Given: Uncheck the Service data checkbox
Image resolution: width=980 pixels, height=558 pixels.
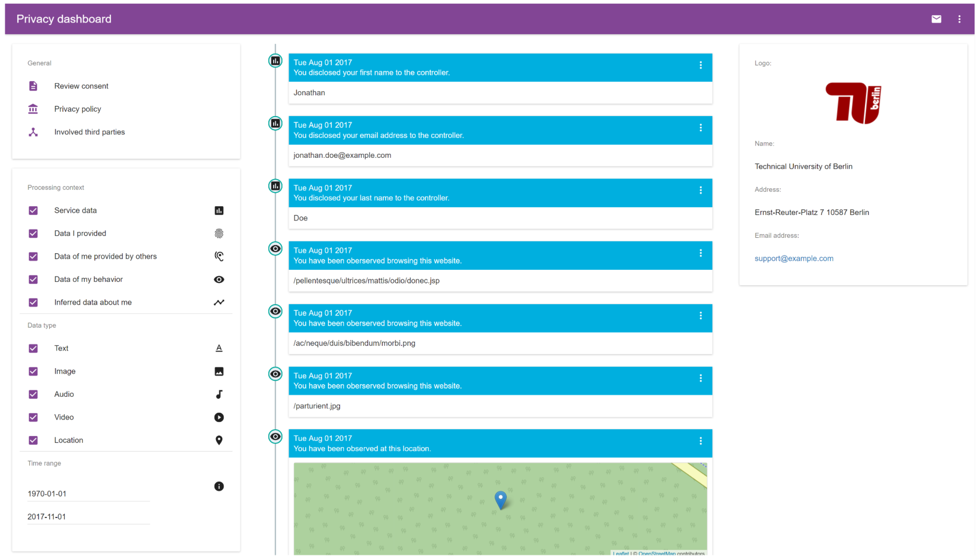Looking at the screenshot, I should (x=33, y=210).
